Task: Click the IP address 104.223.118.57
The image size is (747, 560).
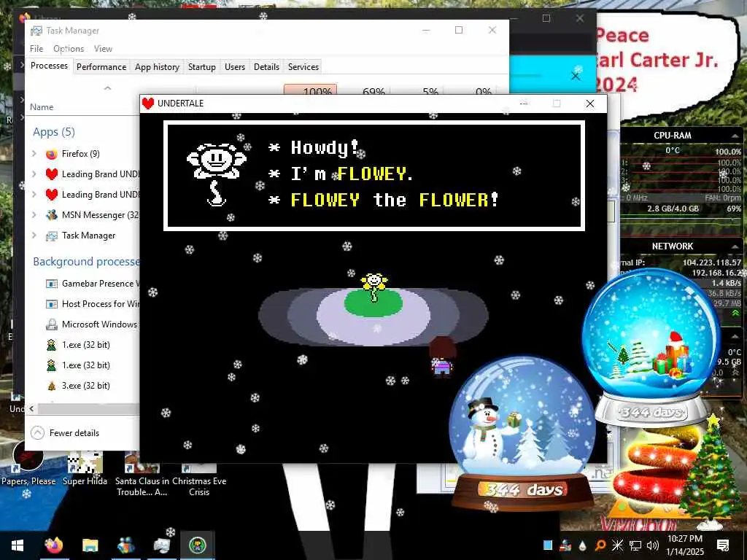Action: click(711, 262)
